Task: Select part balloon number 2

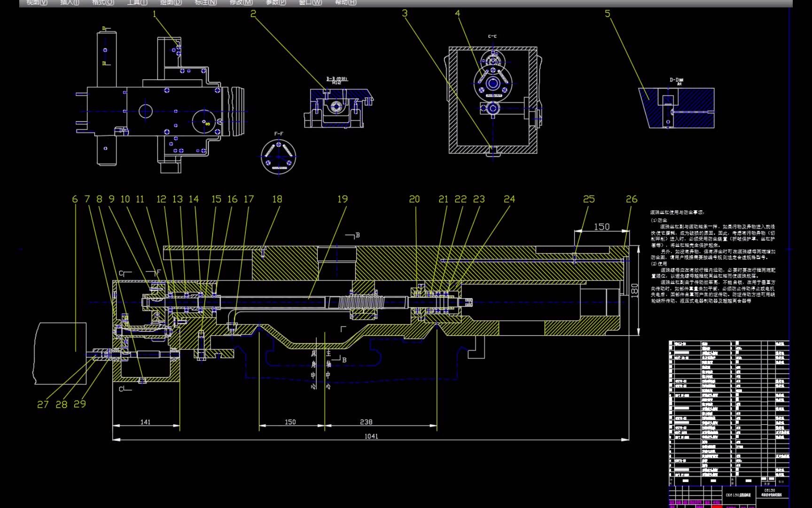Action: click(253, 14)
